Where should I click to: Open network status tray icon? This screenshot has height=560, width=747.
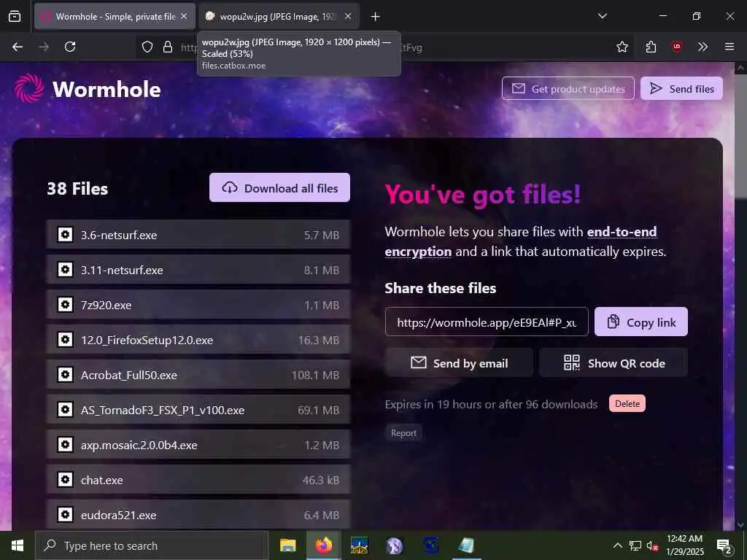click(635, 545)
